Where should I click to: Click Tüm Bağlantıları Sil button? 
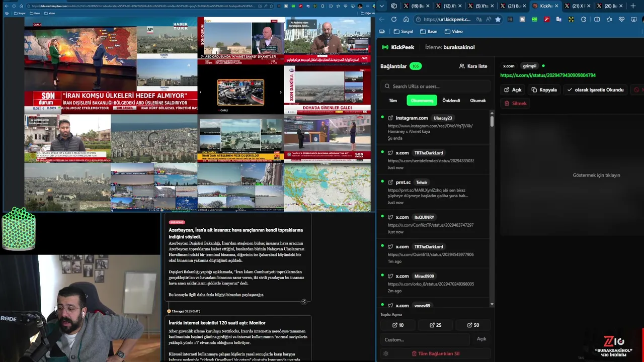coord(435,353)
